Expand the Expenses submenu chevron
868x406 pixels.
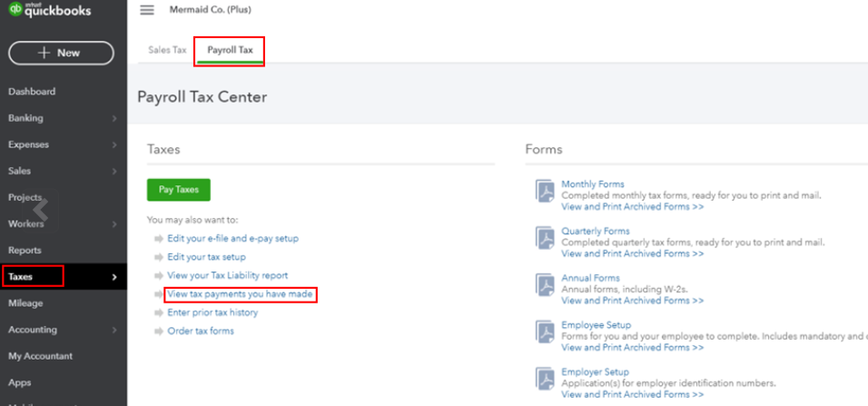[x=114, y=145]
